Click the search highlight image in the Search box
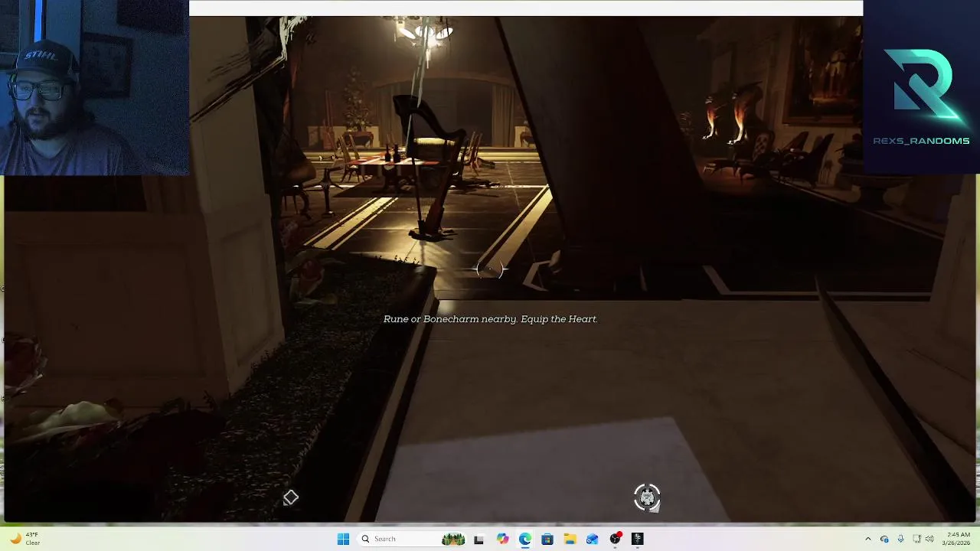Viewport: 980px width, 551px height. (453, 539)
